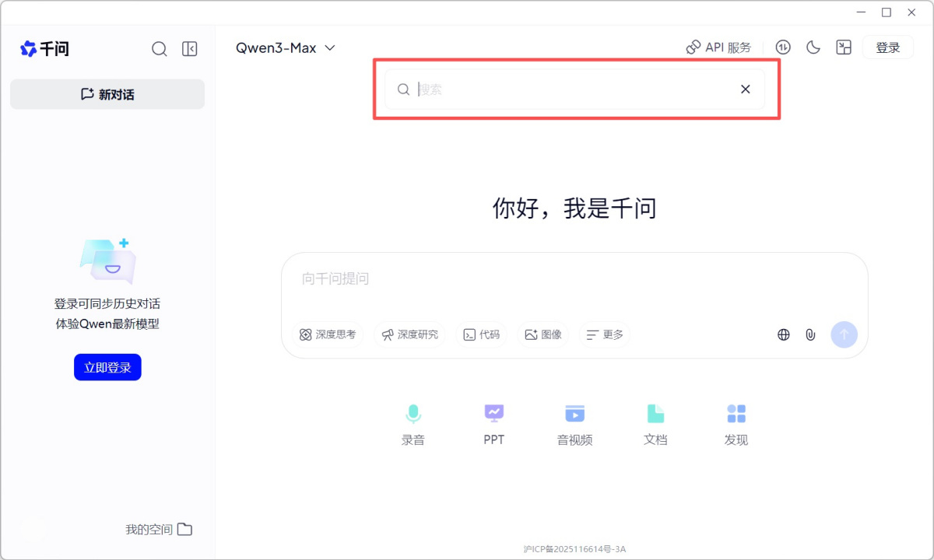
Task: Open the 发现 discover section
Action: [736, 425]
